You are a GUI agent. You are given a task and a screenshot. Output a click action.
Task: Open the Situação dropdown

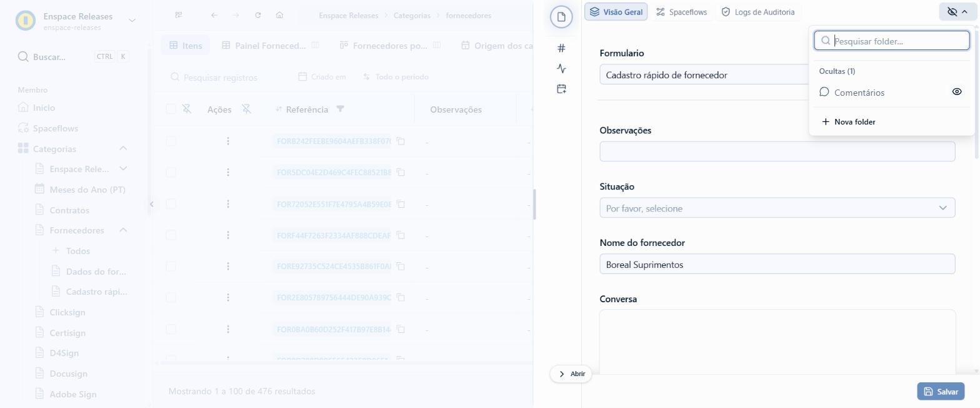pos(777,208)
